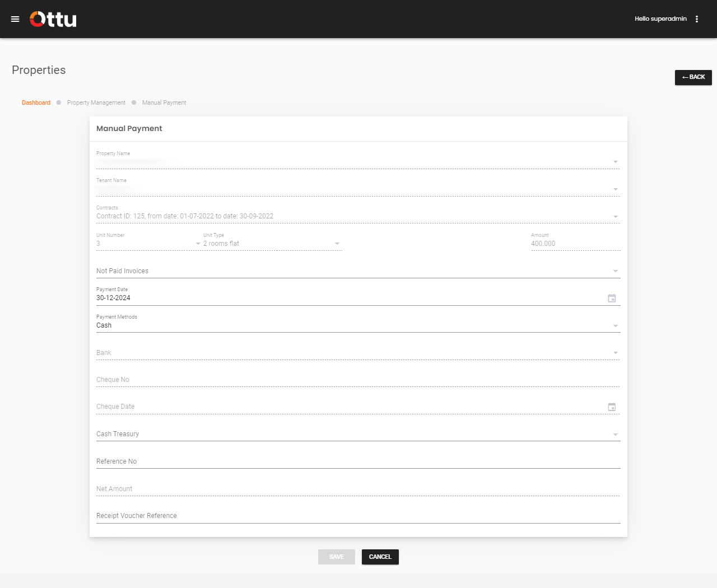717x588 pixels.
Task: Click the Ottu logo
Action: point(53,18)
